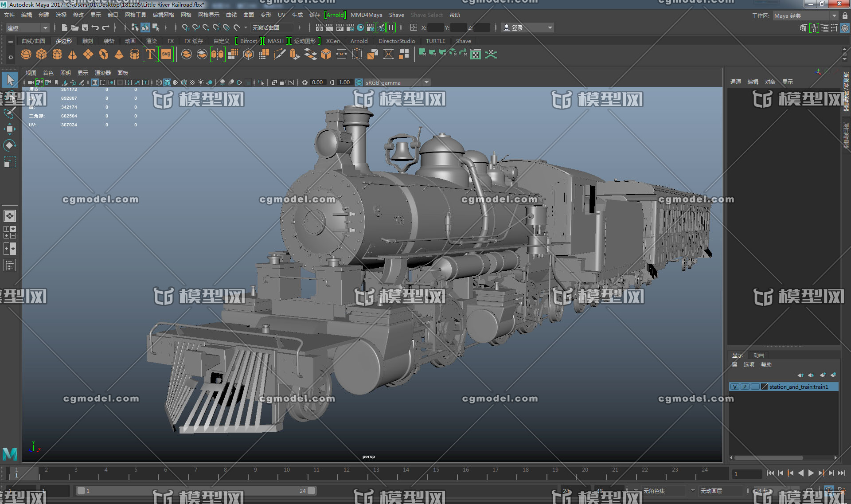Screen dimensions: 851x504
Task: Create a polygon cube from the shelf
Action: click(x=42, y=55)
